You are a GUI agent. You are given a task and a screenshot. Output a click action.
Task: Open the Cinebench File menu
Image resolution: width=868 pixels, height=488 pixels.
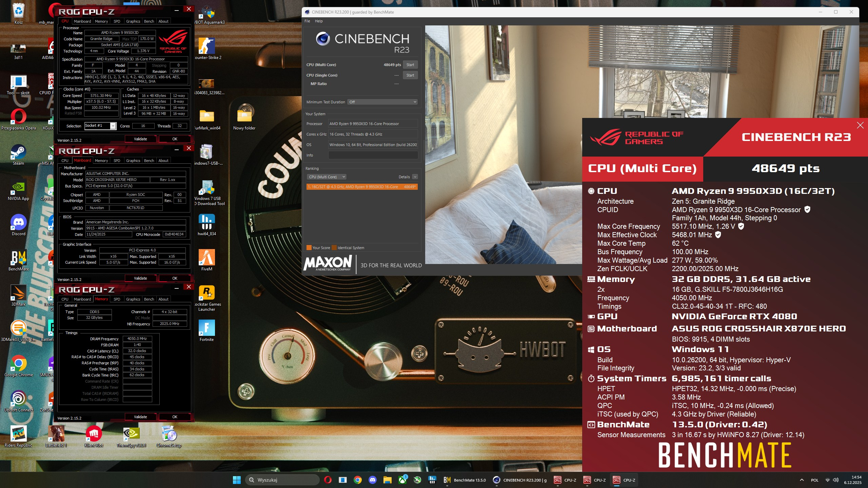pyautogui.click(x=307, y=21)
